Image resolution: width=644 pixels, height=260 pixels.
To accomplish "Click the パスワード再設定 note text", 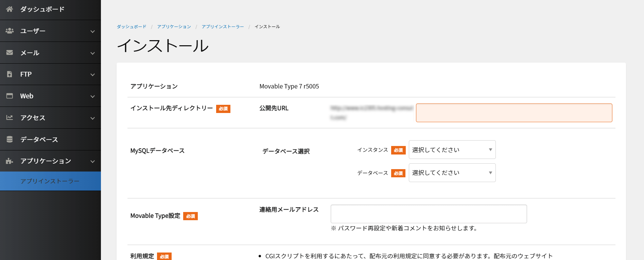I will 404,228.
